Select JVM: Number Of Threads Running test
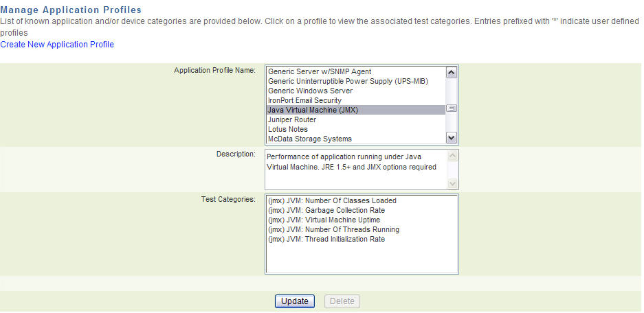The width and height of the screenshot is (644, 313). [333, 229]
